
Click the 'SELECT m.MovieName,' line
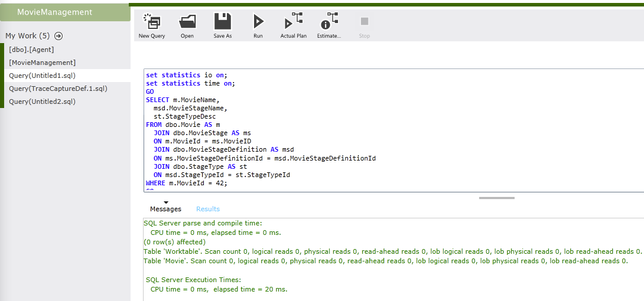pos(183,100)
